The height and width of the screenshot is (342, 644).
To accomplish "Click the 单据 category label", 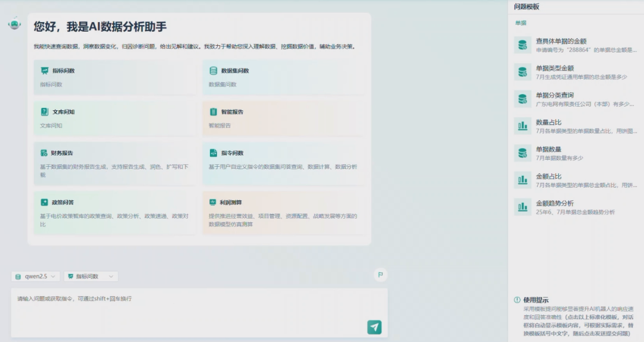I will (521, 23).
